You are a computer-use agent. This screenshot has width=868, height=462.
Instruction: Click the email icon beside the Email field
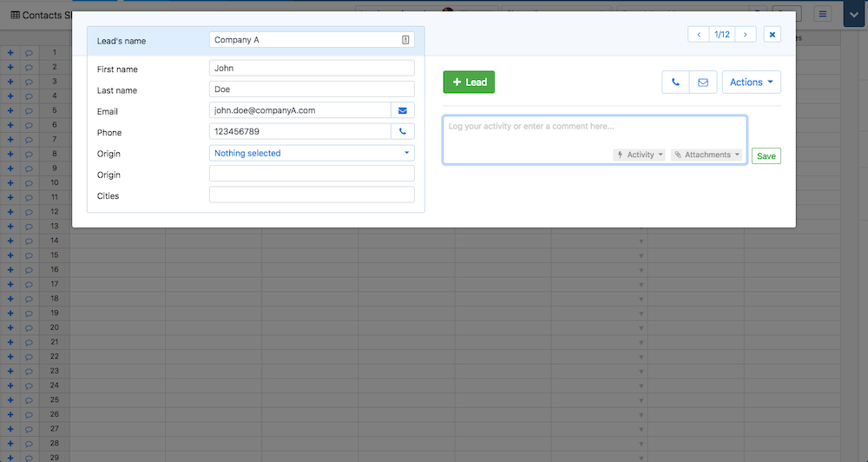click(x=403, y=110)
